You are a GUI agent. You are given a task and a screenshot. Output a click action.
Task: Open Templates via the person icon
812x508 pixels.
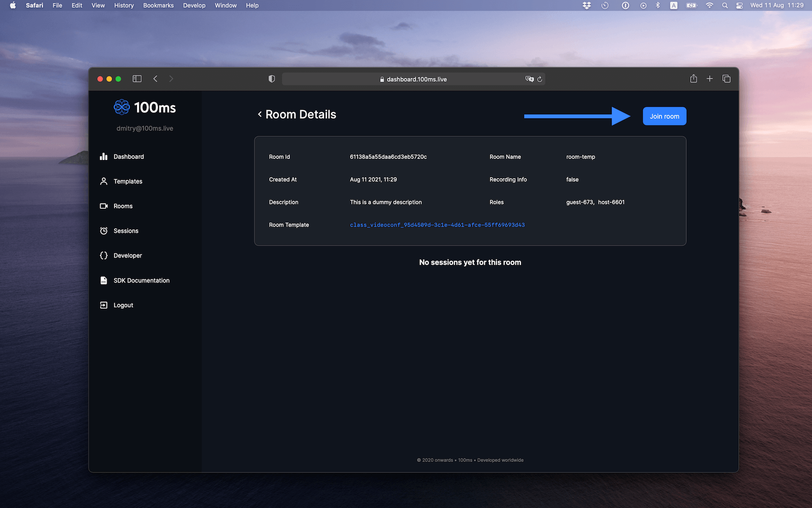coord(104,181)
